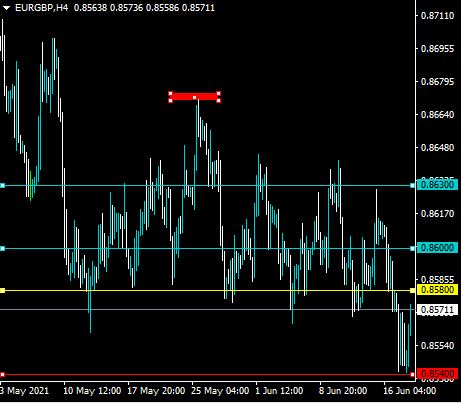Open the chart menu triangle beside EURGBP,H4
The height and width of the screenshot is (403, 461).
coord(6,8)
